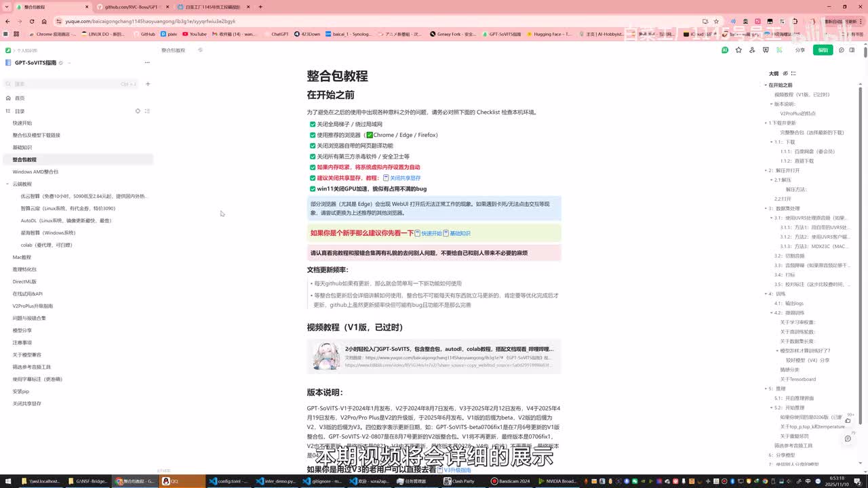
Task: Collapse all with the 大纲 list icon
Action: coord(793,73)
